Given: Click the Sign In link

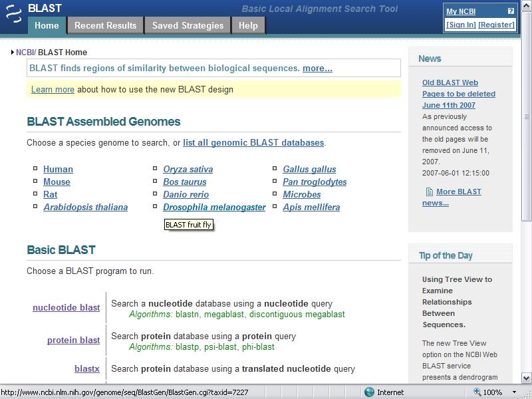Looking at the screenshot, I should tap(461, 25).
